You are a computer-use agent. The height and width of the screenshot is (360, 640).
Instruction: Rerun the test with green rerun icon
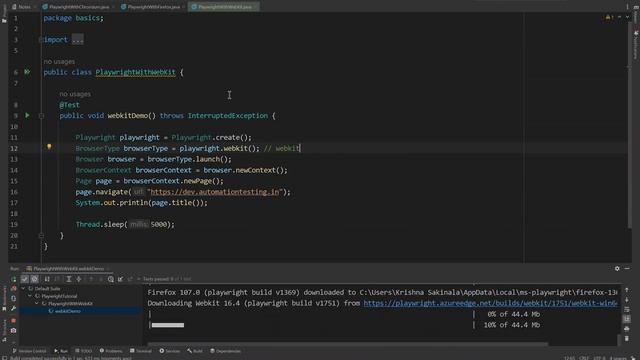13,279
